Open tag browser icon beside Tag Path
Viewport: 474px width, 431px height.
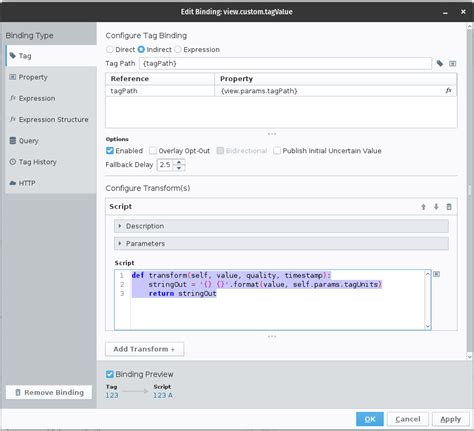click(x=440, y=63)
